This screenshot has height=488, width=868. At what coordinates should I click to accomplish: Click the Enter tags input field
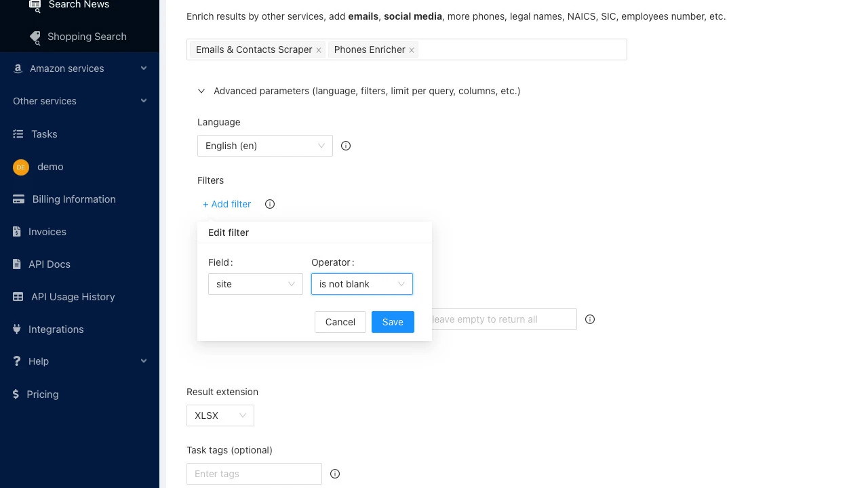pos(254,474)
